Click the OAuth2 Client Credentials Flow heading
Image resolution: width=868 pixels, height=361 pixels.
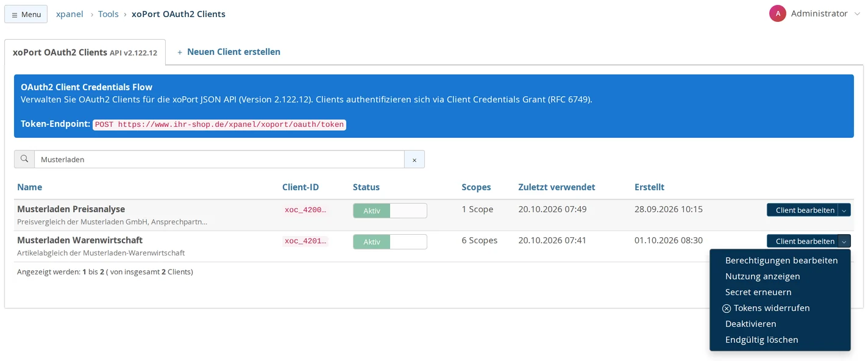pos(87,87)
